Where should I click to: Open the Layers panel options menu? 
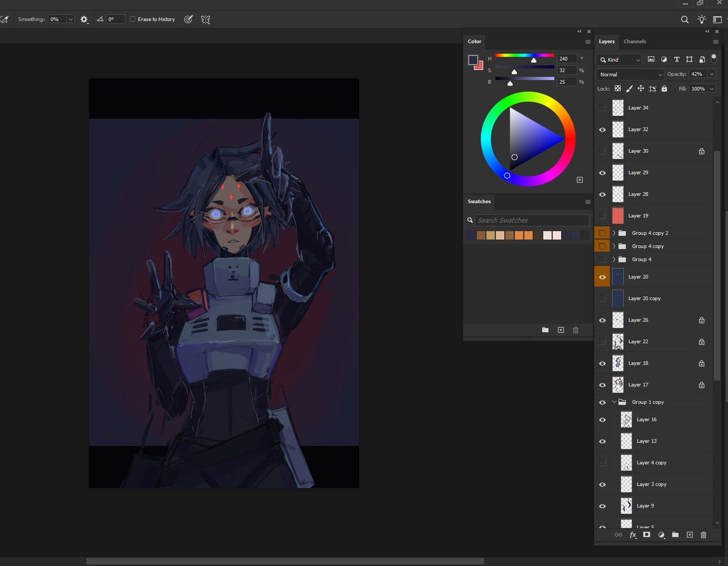point(716,42)
